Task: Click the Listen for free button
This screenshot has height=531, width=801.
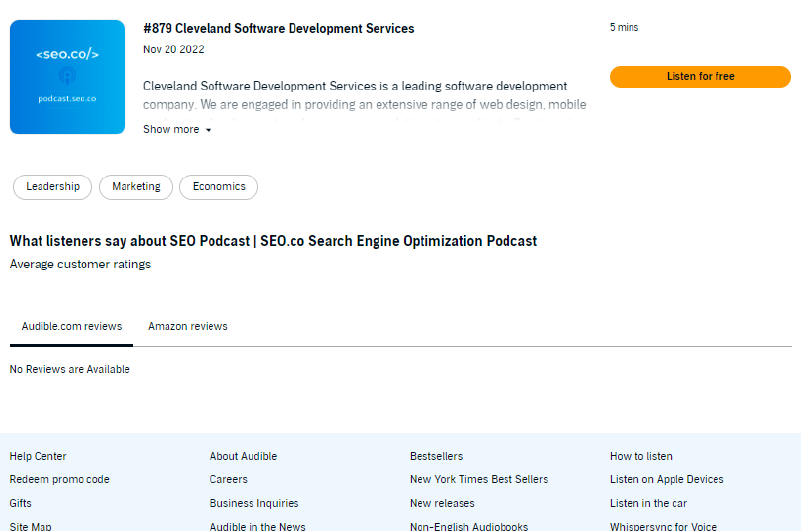Action: (x=700, y=77)
